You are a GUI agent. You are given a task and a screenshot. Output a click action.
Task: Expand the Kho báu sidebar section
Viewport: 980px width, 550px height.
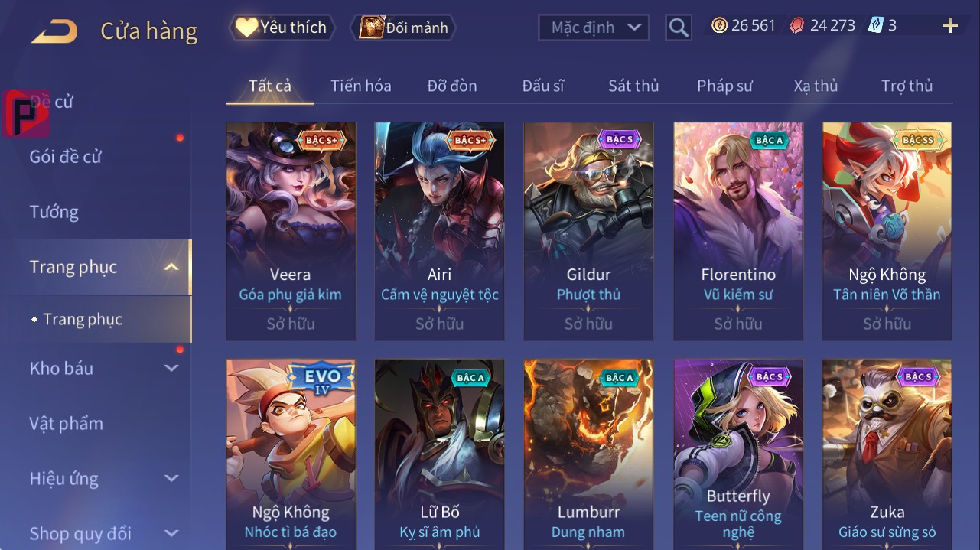(x=171, y=368)
